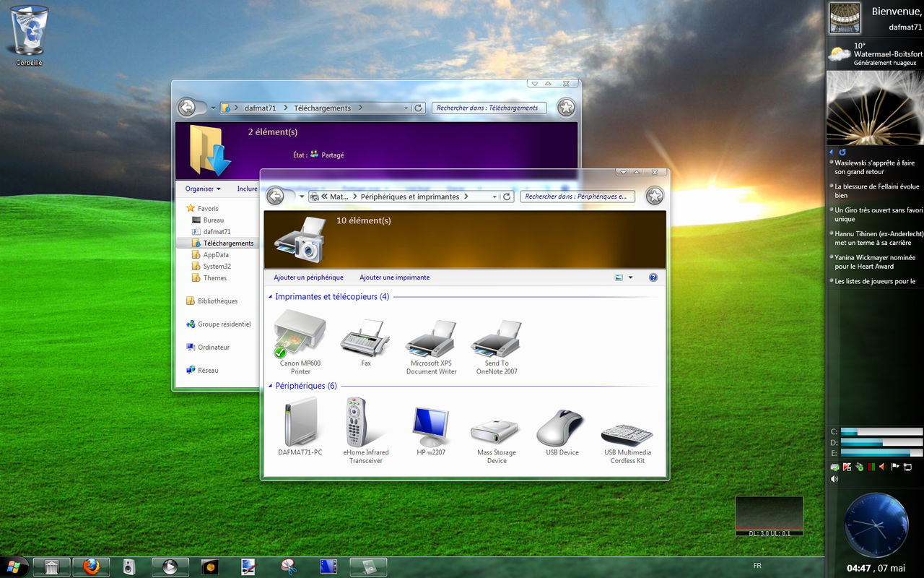This screenshot has height=578, width=924.
Task: Select dafmat71 folder in navigation pane
Action: click(211, 231)
